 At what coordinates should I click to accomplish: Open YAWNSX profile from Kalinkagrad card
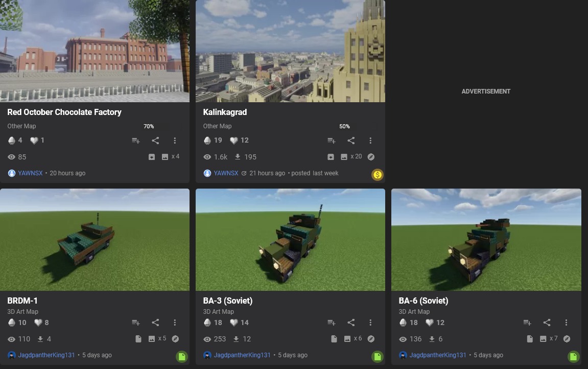point(226,173)
